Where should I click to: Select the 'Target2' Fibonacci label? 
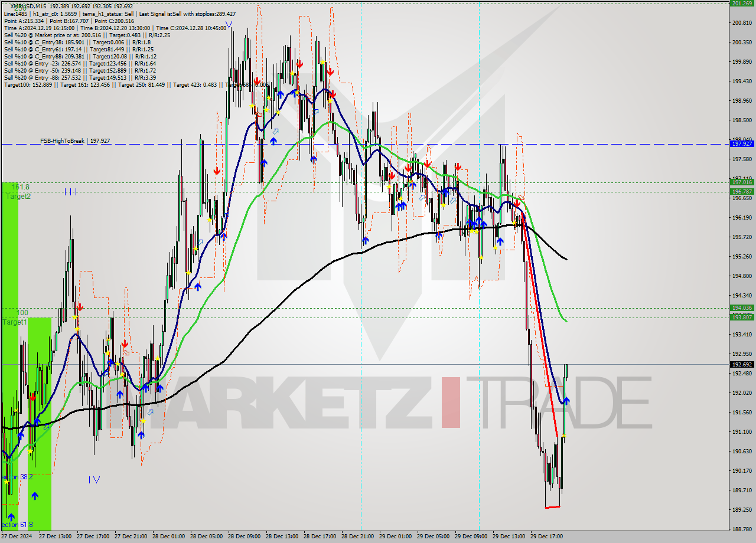pyautogui.click(x=18, y=197)
